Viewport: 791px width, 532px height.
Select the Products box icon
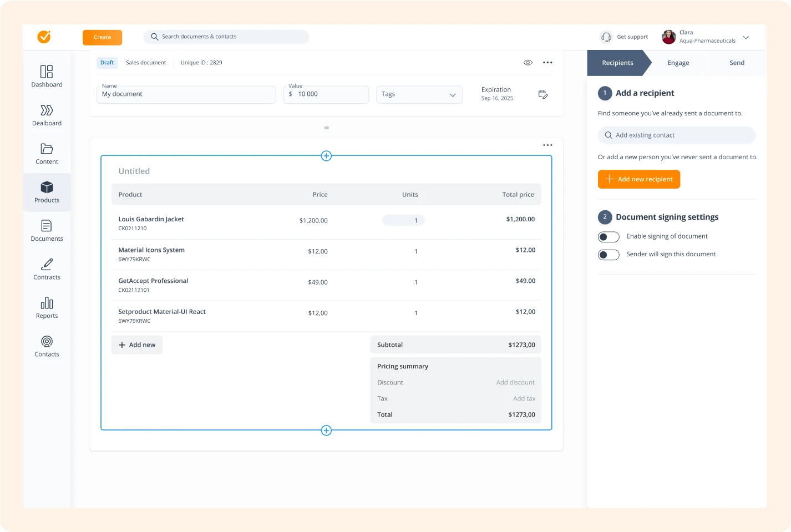click(x=47, y=187)
